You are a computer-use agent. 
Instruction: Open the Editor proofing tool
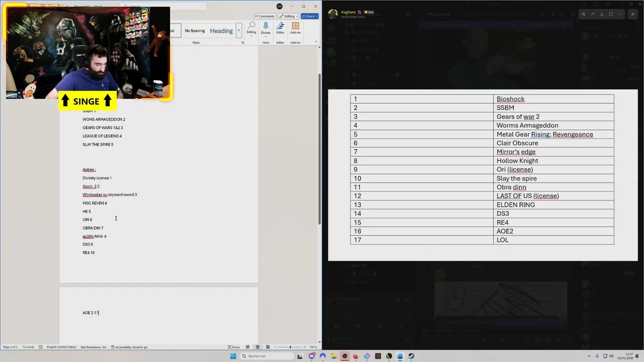pos(280,28)
